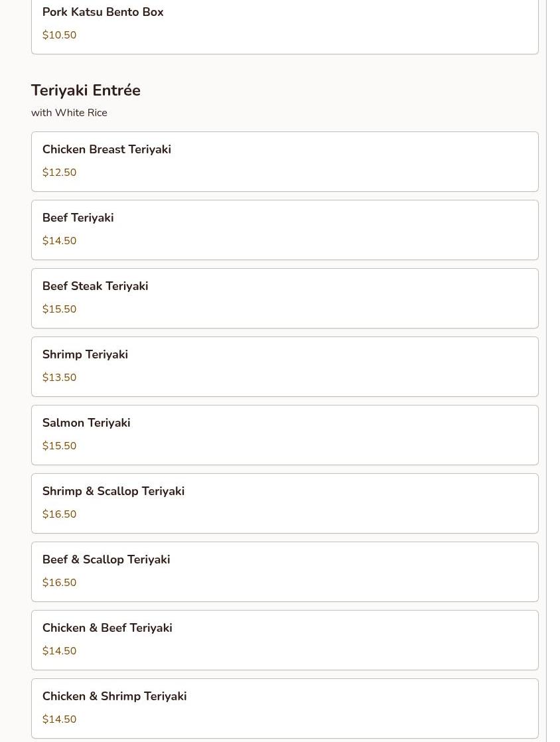
Task: Open the Pork Katsu Bento Box item
Action: tap(103, 13)
